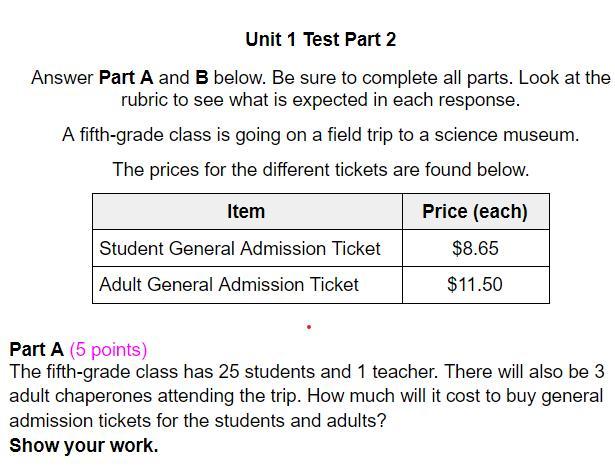Click the sentence about the science museum trip
615x468 pixels.
[320, 135]
